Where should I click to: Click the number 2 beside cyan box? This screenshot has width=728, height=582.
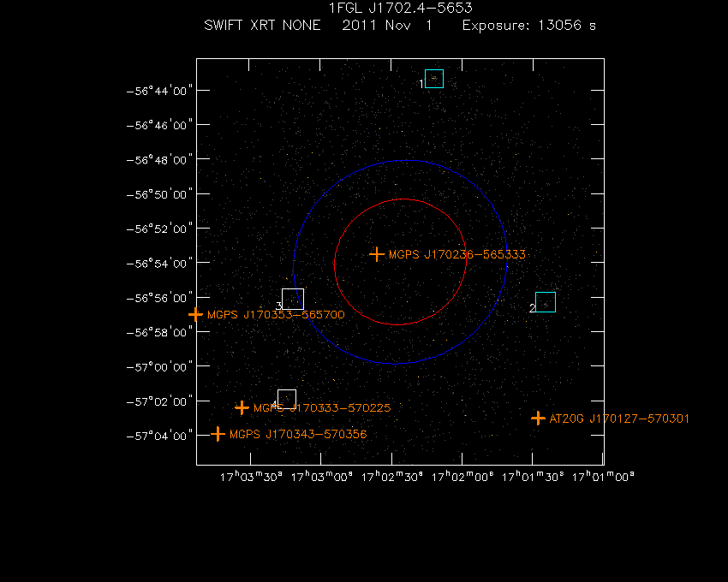point(532,308)
